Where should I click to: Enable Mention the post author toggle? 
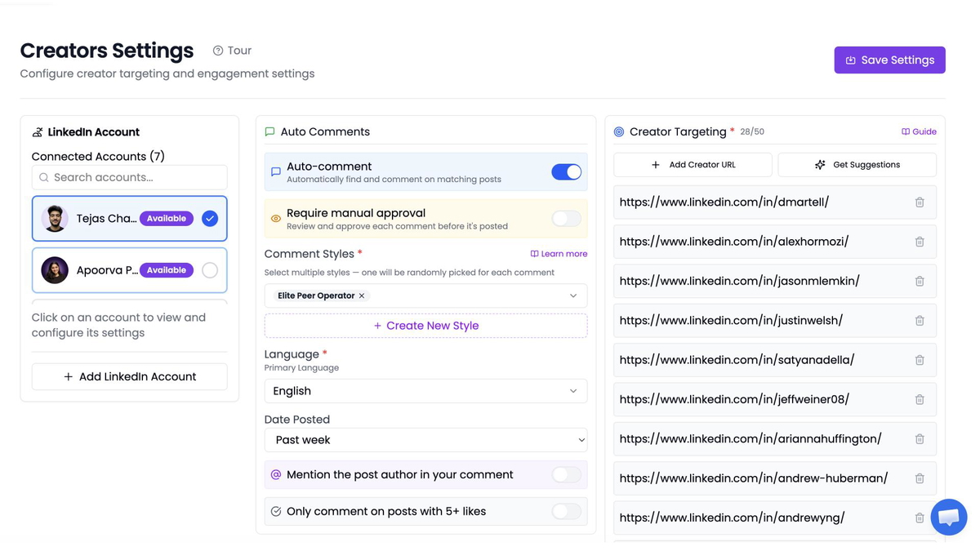tap(566, 474)
